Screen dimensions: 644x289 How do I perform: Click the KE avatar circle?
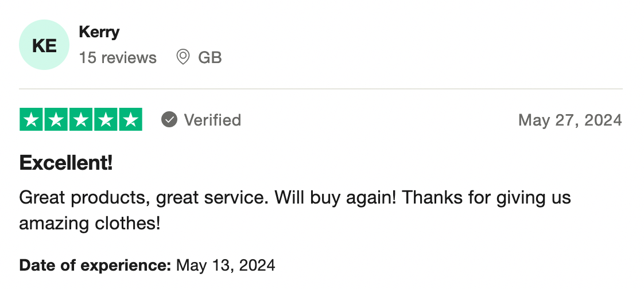click(x=44, y=45)
